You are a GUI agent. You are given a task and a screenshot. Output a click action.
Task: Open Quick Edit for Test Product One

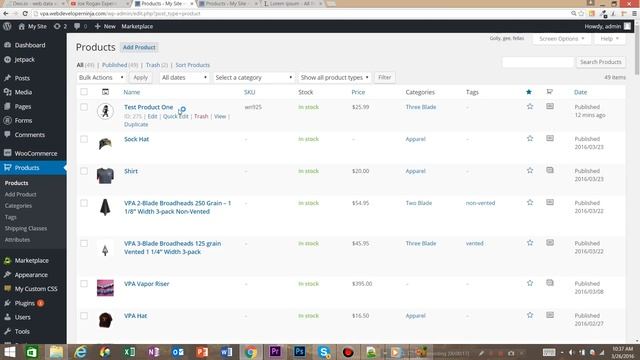(176, 116)
